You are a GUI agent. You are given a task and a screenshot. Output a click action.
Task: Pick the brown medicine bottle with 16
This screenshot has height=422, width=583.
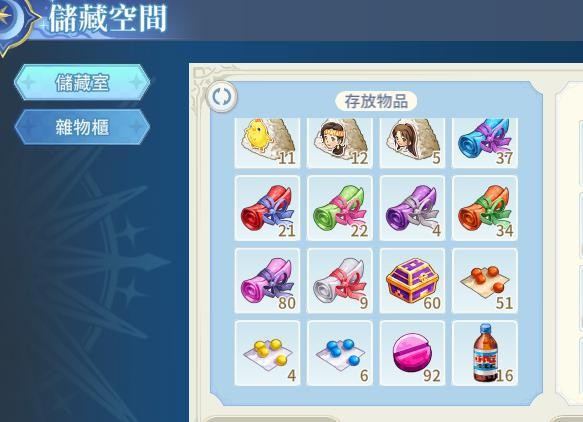[485, 353]
